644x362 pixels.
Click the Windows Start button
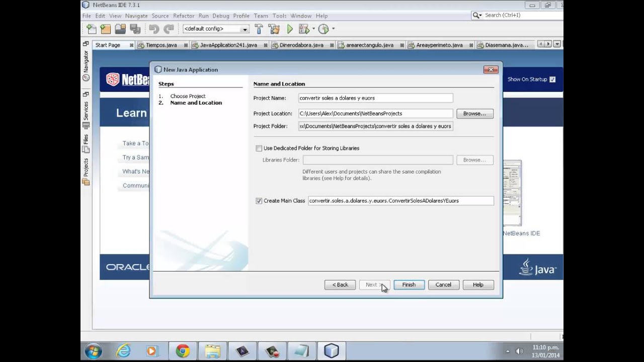[x=94, y=351]
